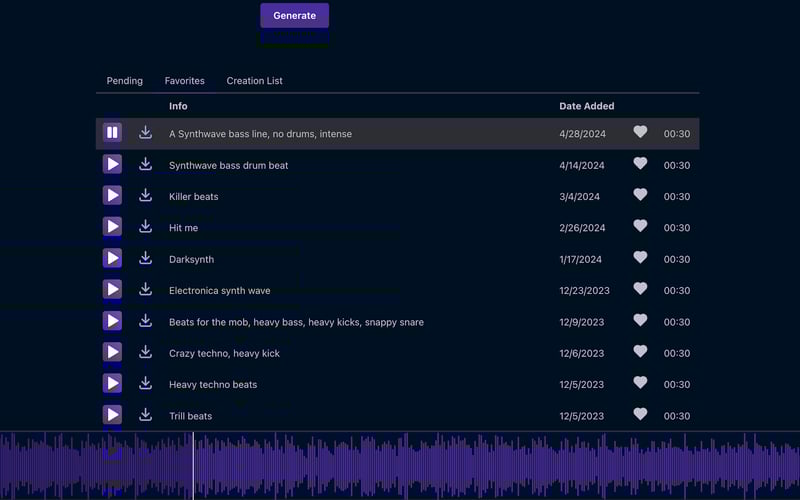Select the 'Hit me' title text
Image resolution: width=800 pixels, height=500 pixels.
coord(184,228)
